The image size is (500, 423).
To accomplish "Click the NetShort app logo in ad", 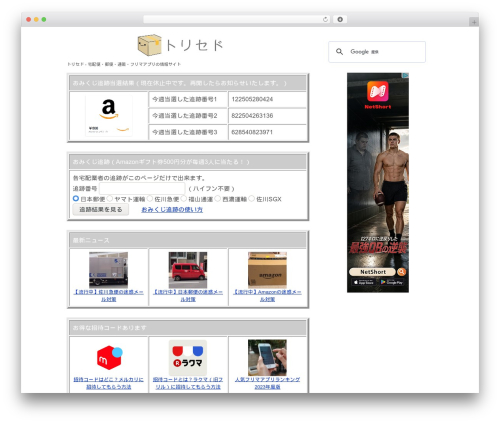I will [378, 91].
